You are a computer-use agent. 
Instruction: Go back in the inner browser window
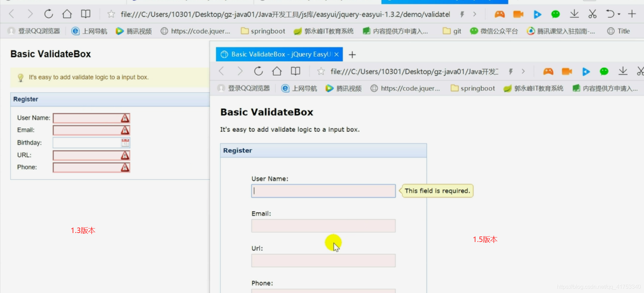(x=222, y=71)
